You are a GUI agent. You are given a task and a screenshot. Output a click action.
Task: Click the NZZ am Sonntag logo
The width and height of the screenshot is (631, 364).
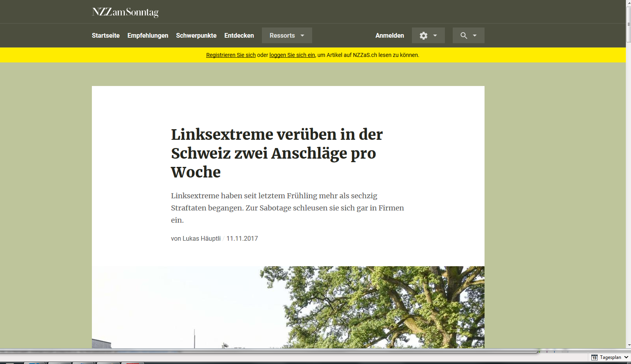(125, 12)
